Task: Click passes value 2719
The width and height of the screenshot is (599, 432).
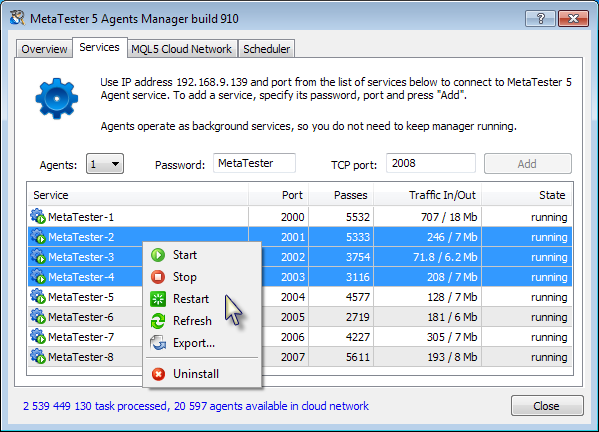Action: click(358, 317)
